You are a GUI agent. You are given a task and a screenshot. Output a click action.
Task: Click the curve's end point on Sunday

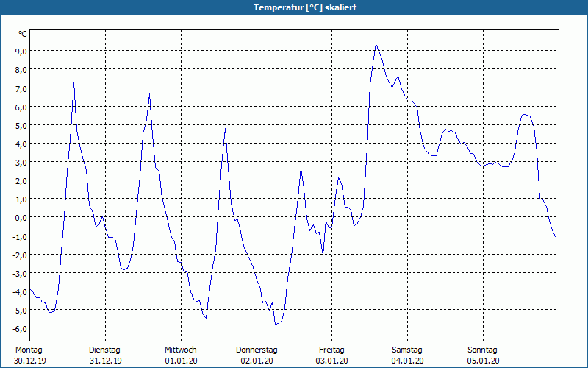pos(556,236)
